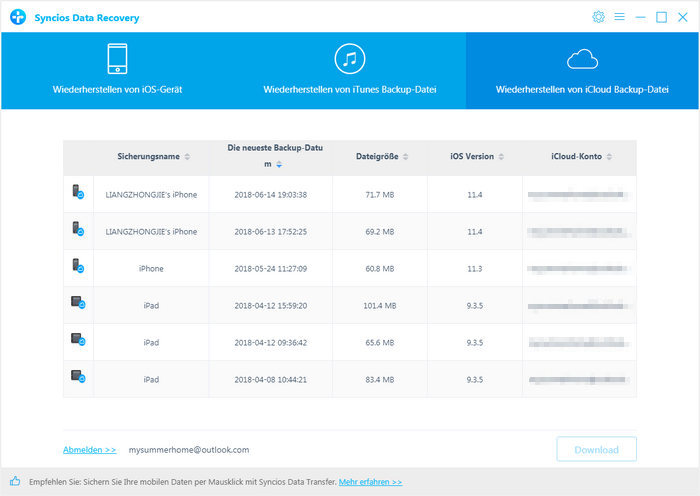Image resolution: width=700 pixels, height=496 pixels.
Task: Minimize the Syncios window
Action: tap(640, 17)
